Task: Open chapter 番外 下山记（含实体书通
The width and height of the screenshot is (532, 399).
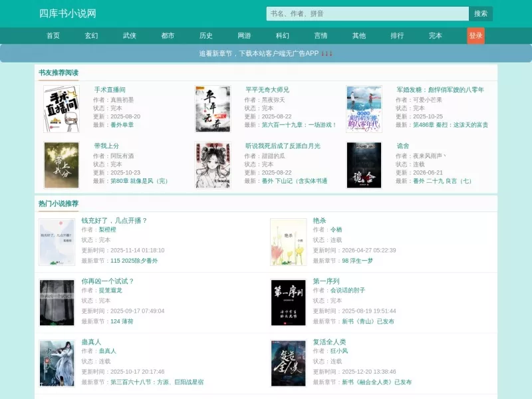Action: point(295,181)
